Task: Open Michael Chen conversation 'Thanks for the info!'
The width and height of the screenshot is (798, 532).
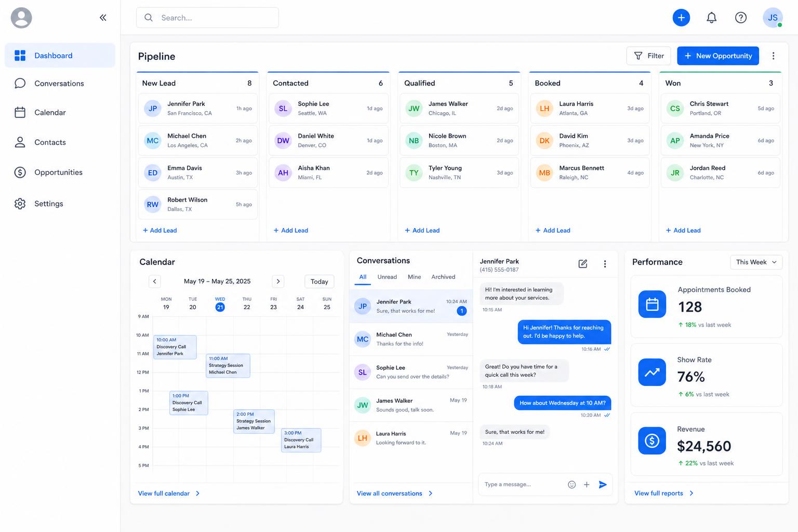Action: [411, 339]
